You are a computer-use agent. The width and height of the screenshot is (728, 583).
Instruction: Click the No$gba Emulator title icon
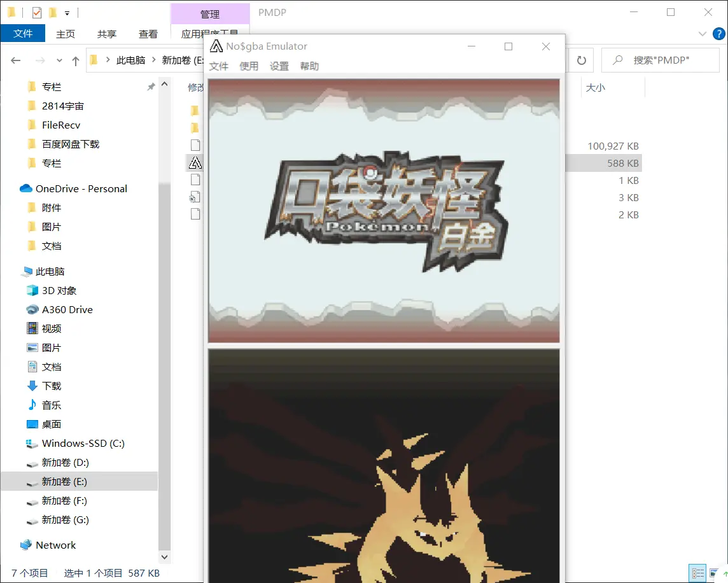coord(216,46)
